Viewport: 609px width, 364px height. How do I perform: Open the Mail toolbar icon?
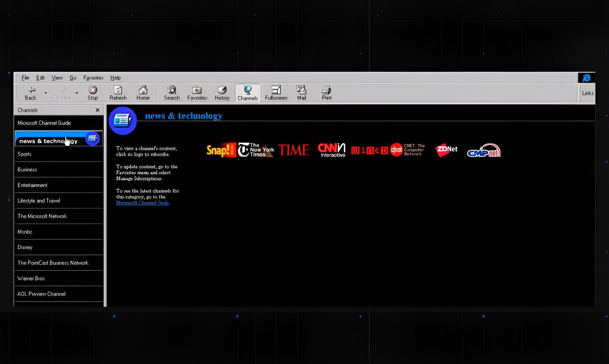301,89
